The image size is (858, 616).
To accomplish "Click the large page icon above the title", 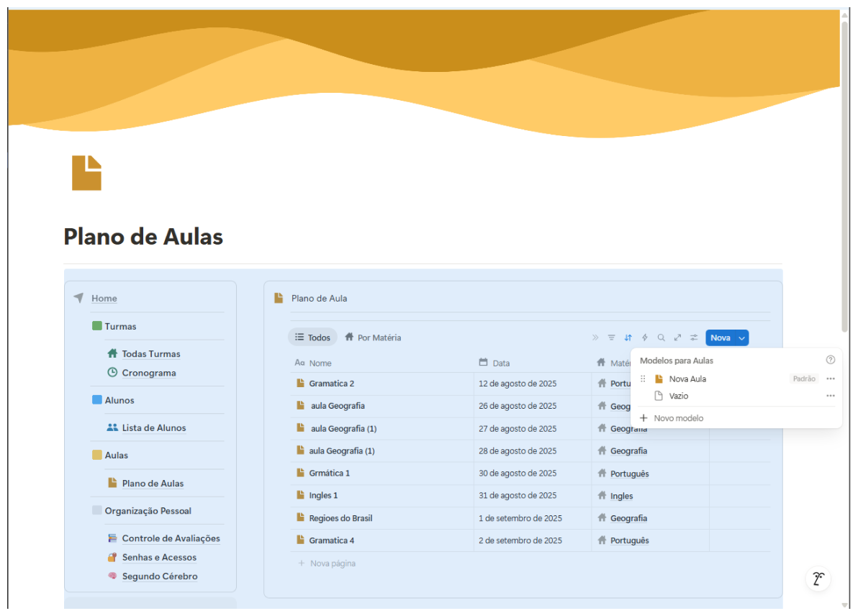I will tap(86, 173).
